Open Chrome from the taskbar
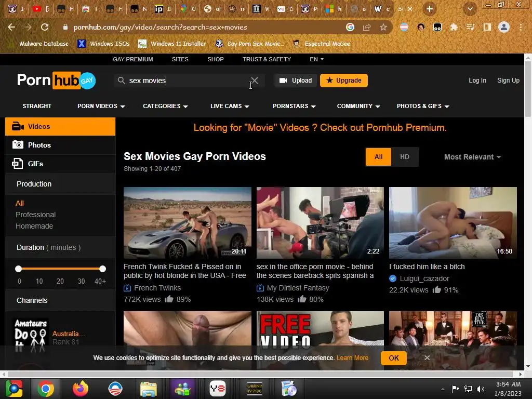The width and height of the screenshot is (532, 399). pos(46,389)
